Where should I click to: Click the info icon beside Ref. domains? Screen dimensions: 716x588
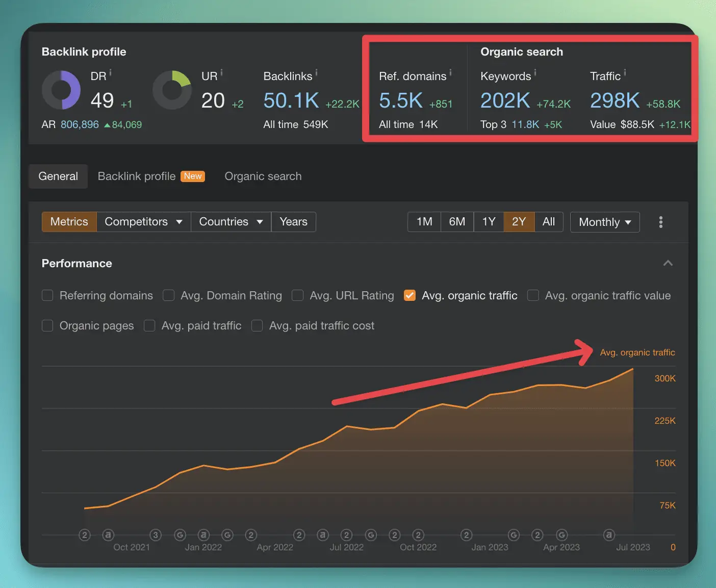450,73
